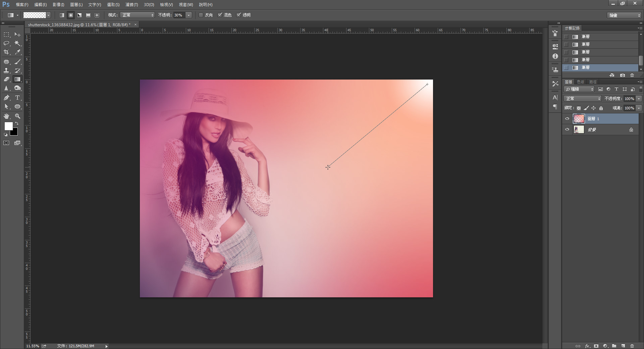Open the 步驟記錄 panel menu

[640, 28]
